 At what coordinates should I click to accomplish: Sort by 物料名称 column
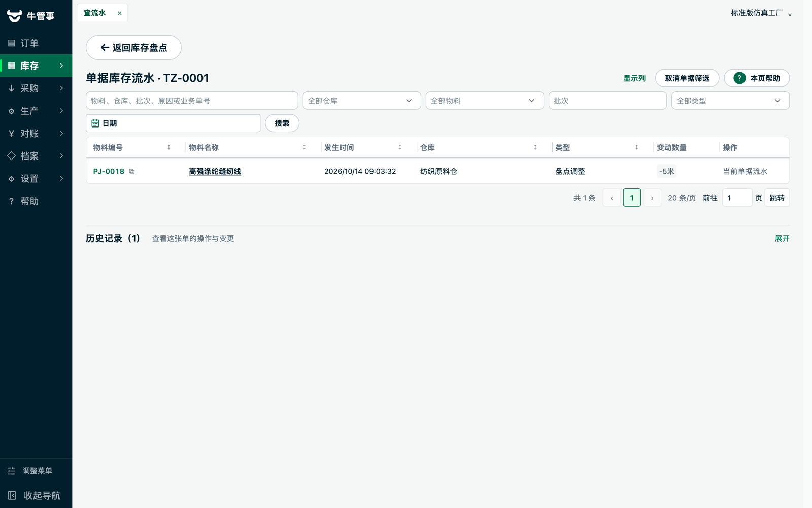pyautogui.click(x=304, y=148)
